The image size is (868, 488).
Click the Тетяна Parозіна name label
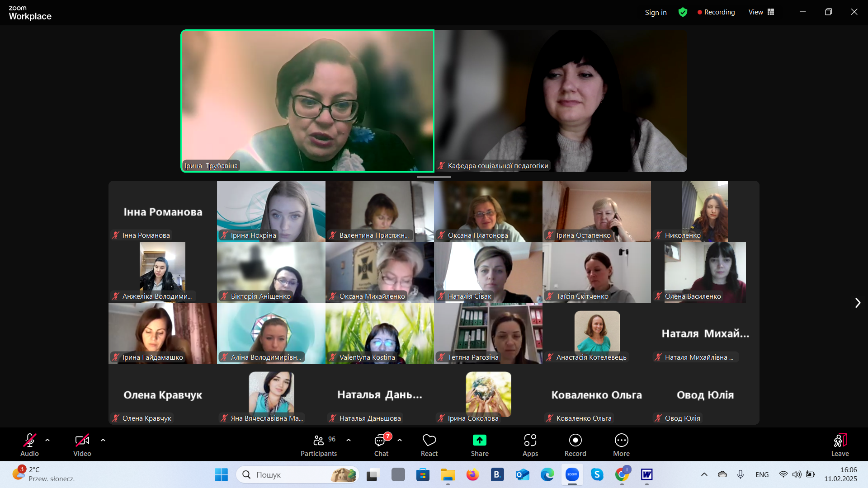[473, 357]
